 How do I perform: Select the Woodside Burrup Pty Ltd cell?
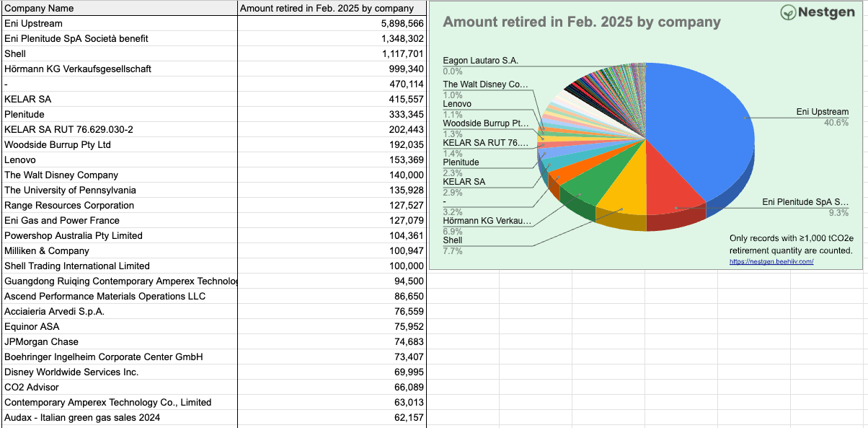point(119,145)
